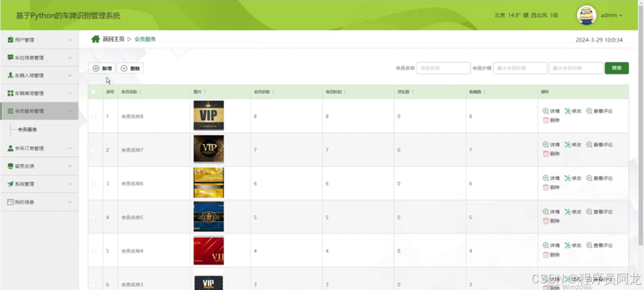Open the admin account dropdown
The height and width of the screenshot is (290, 644).
pos(611,15)
